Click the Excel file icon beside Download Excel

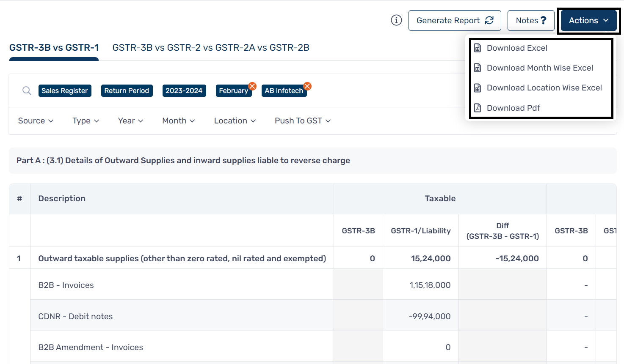(478, 48)
